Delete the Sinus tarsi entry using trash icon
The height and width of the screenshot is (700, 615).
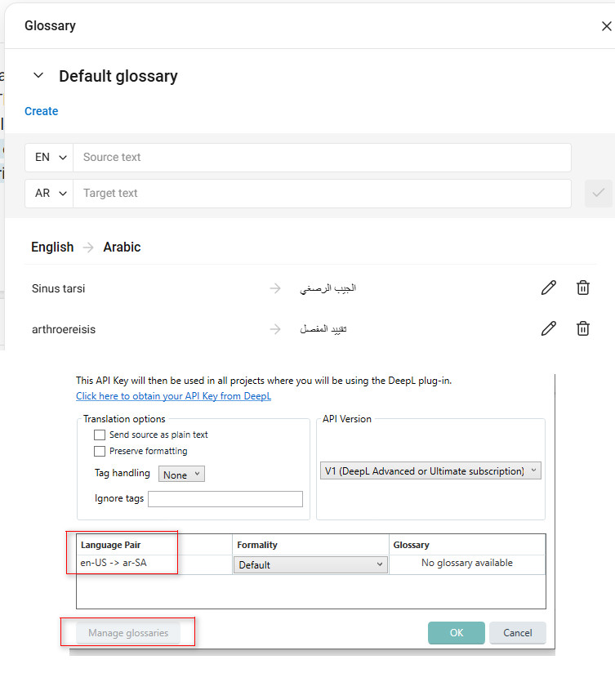click(x=582, y=288)
